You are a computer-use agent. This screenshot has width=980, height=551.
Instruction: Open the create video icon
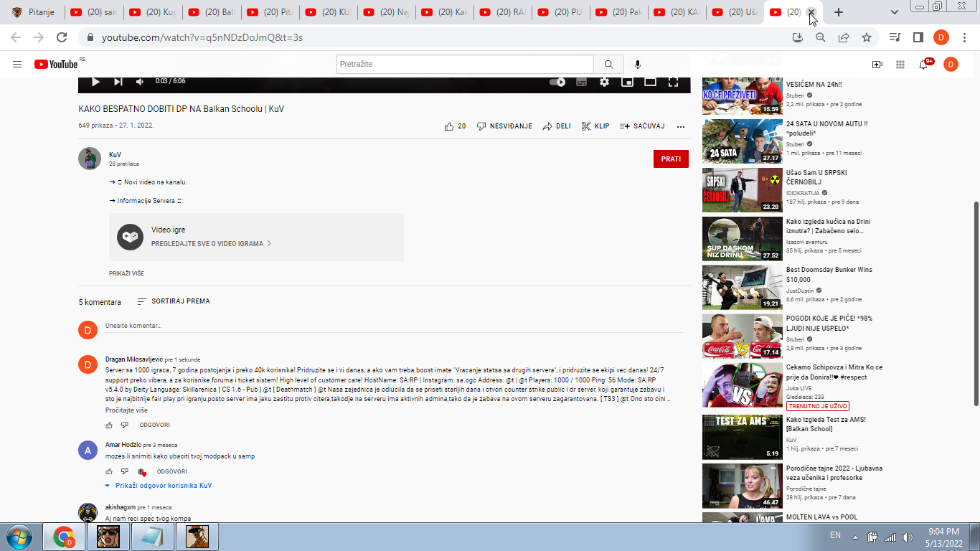tap(877, 65)
